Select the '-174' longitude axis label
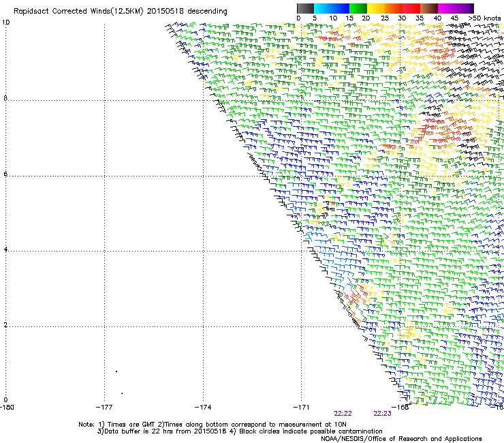 tap(203, 408)
